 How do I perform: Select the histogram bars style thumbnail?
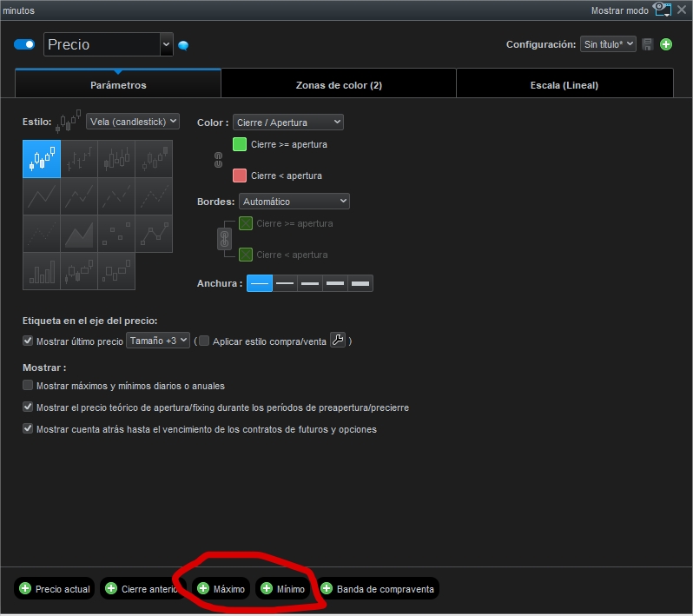point(42,271)
